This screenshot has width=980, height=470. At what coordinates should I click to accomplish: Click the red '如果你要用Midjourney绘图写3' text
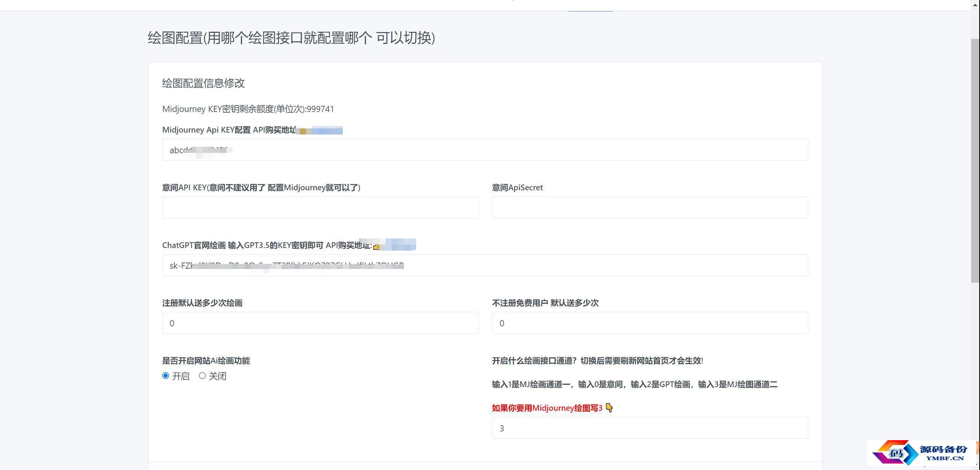[x=547, y=408]
